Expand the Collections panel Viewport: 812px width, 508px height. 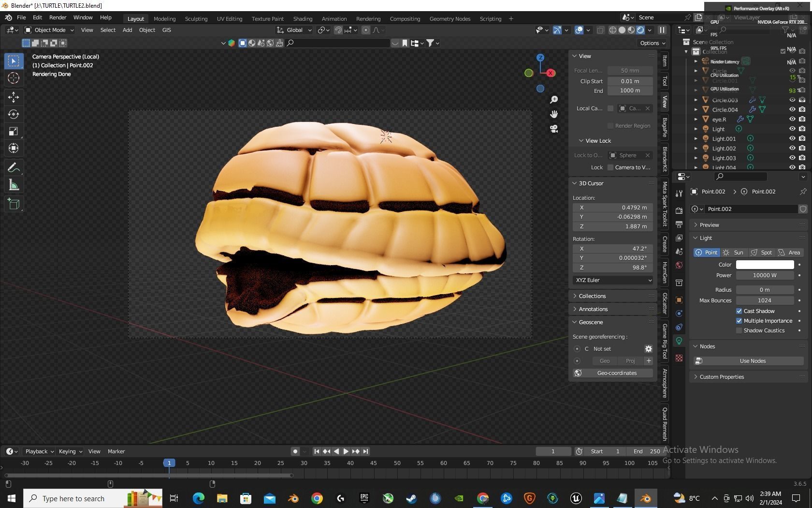pyautogui.click(x=592, y=296)
